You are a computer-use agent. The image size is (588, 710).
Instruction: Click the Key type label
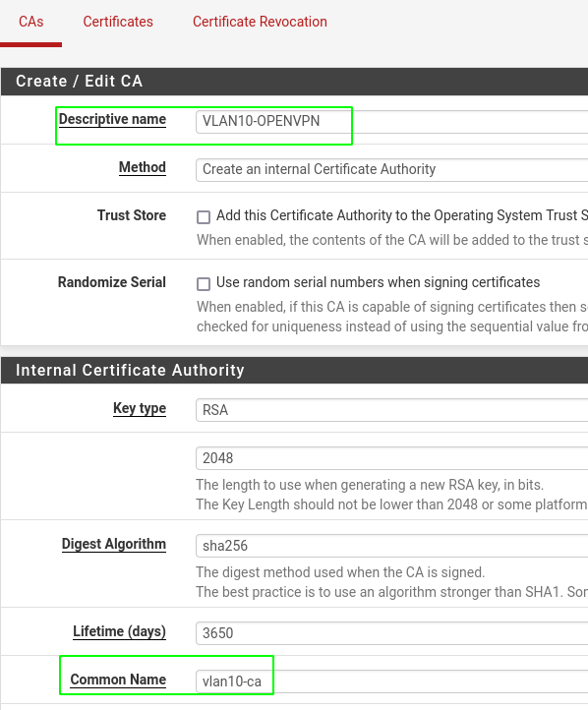(x=140, y=408)
